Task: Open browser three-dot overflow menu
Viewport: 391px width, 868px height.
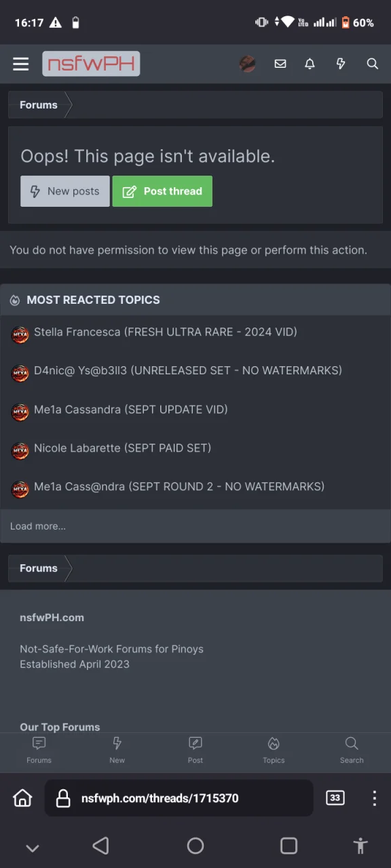Action: (374, 798)
